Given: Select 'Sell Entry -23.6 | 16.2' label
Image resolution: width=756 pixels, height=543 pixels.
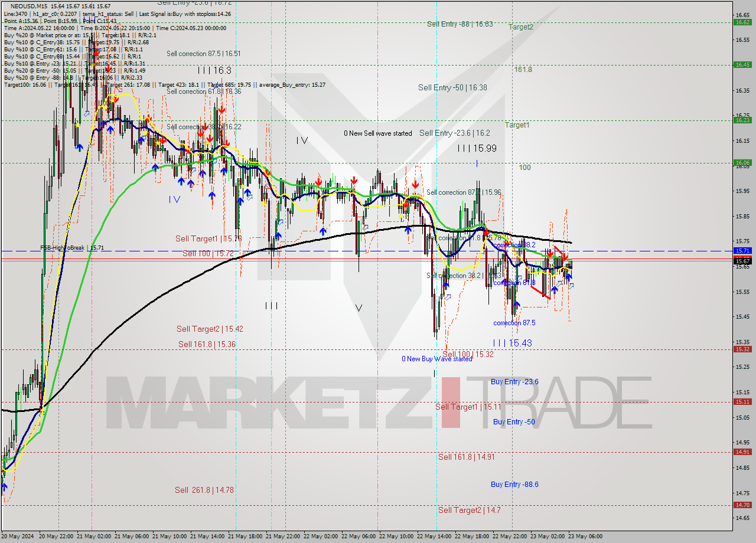Looking at the screenshot, I should tap(454, 133).
